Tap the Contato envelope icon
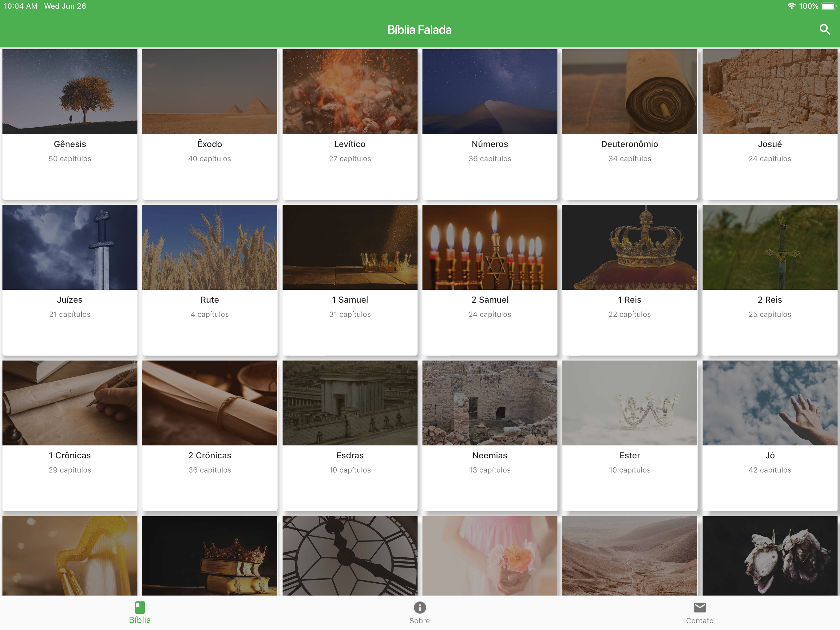840x630 pixels. [x=699, y=607]
